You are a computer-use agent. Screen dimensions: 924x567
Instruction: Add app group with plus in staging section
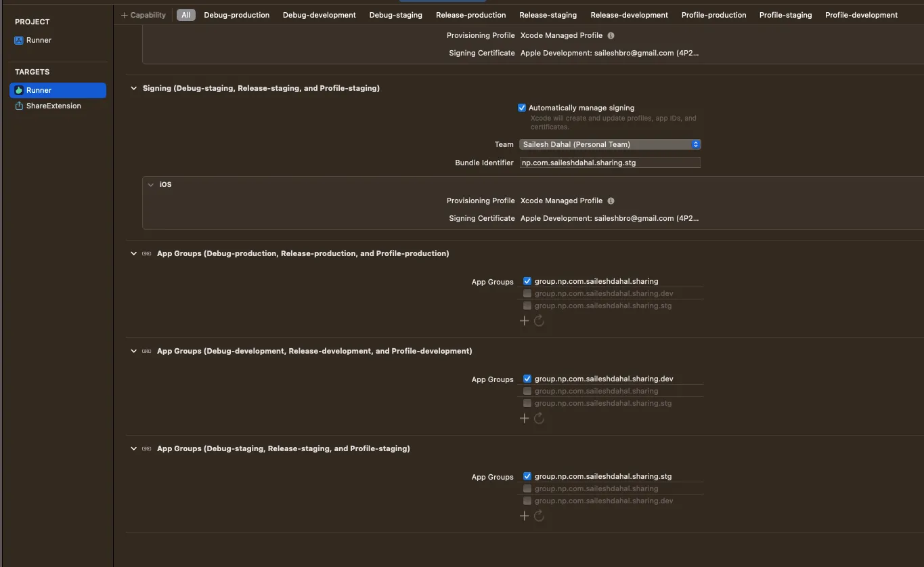(x=524, y=516)
